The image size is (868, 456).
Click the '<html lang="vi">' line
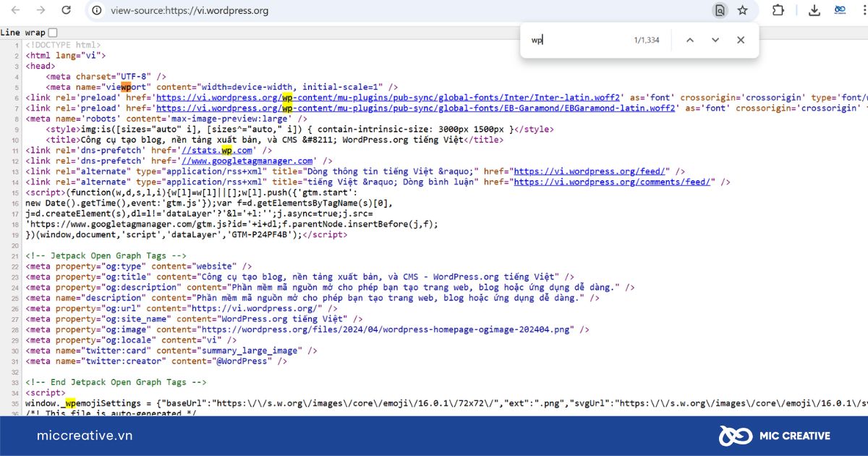click(66, 55)
